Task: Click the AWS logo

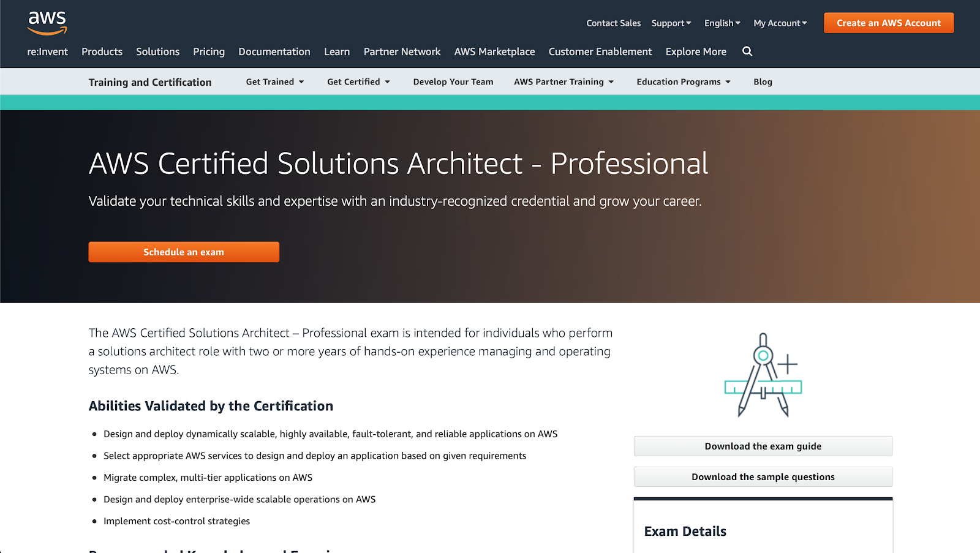Action: click(47, 23)
